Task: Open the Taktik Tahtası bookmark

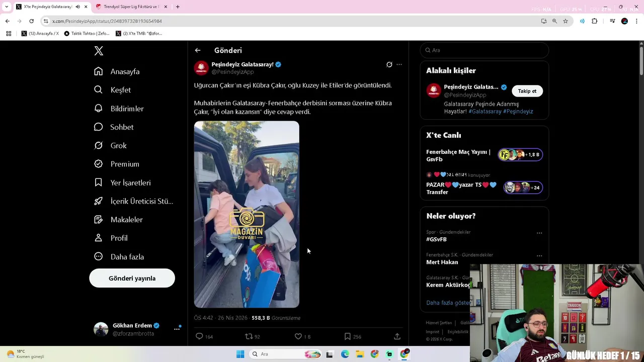Action: click(87, 33)
